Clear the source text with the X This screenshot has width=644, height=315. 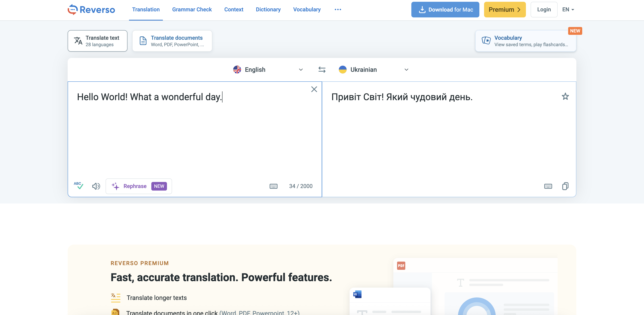314,89
